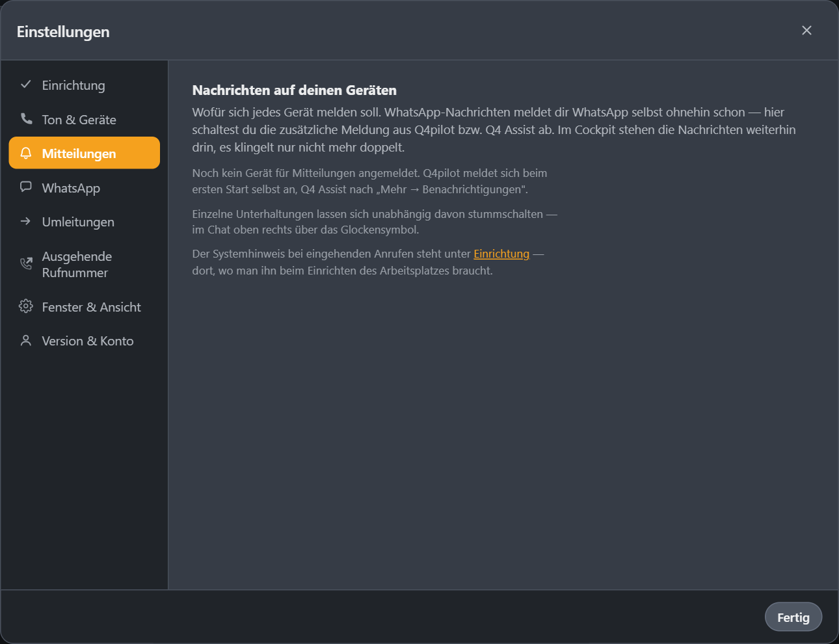Click the outgoing call icon for Ausgehende Rufnummer
Screen dimensions: 839x644
[26, 263]
